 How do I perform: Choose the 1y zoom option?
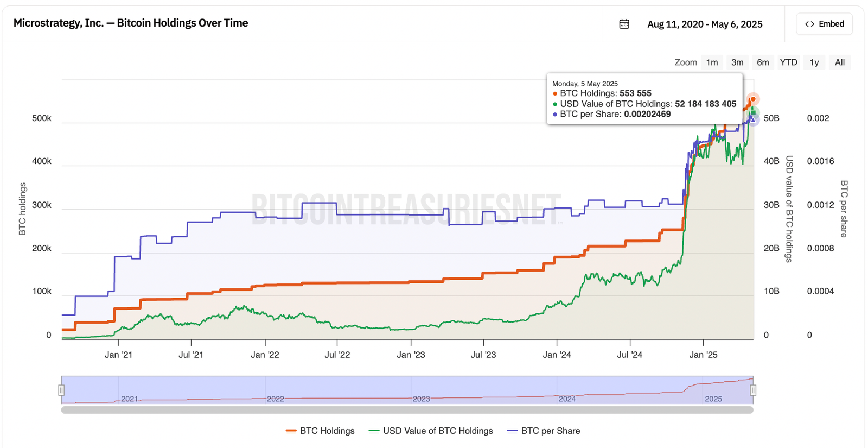814,62
